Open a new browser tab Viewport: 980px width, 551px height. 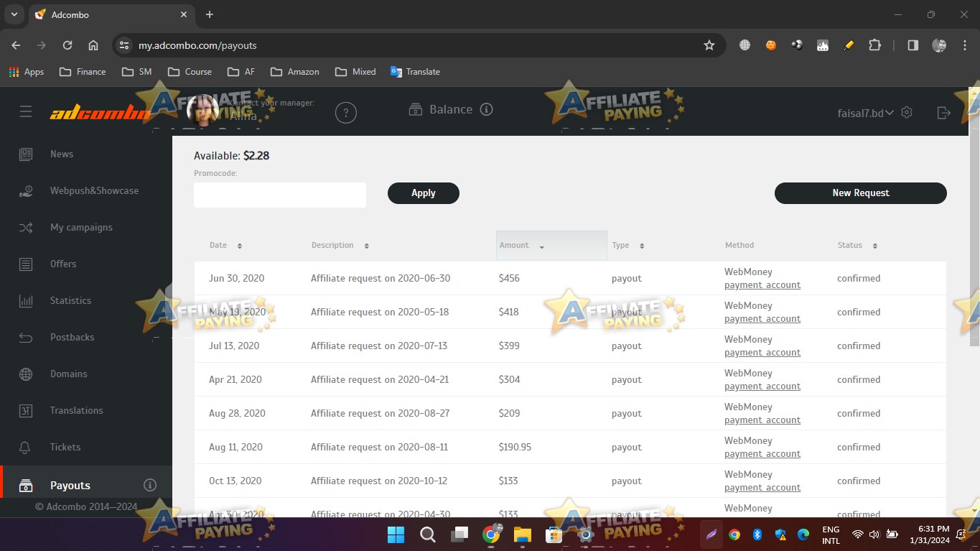coord(210,14)
